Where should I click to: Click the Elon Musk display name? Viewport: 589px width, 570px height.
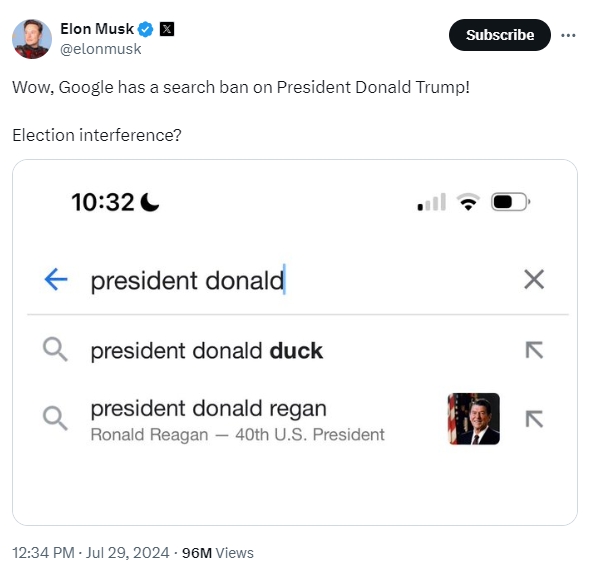click(97, 29)
